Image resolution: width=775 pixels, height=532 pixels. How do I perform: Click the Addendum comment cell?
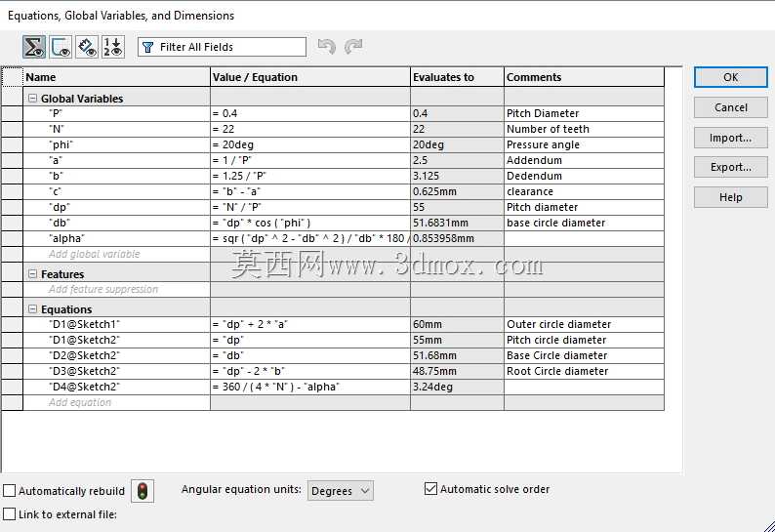(x=585, y=160)
